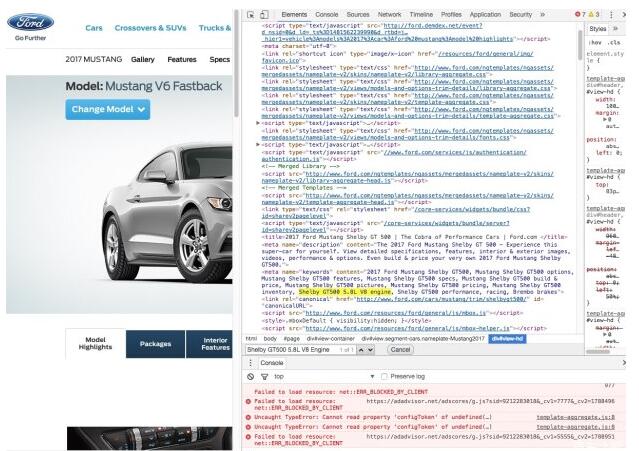Open the Console drawer three-dot menu
Viewport: 639px width, 451px height.
click(x=250, y=363)
